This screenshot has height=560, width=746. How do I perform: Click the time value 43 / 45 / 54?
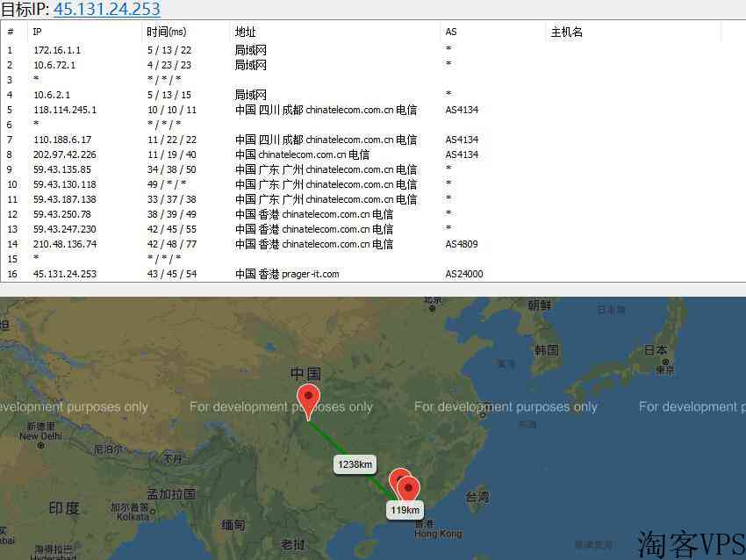pos(172,274)
